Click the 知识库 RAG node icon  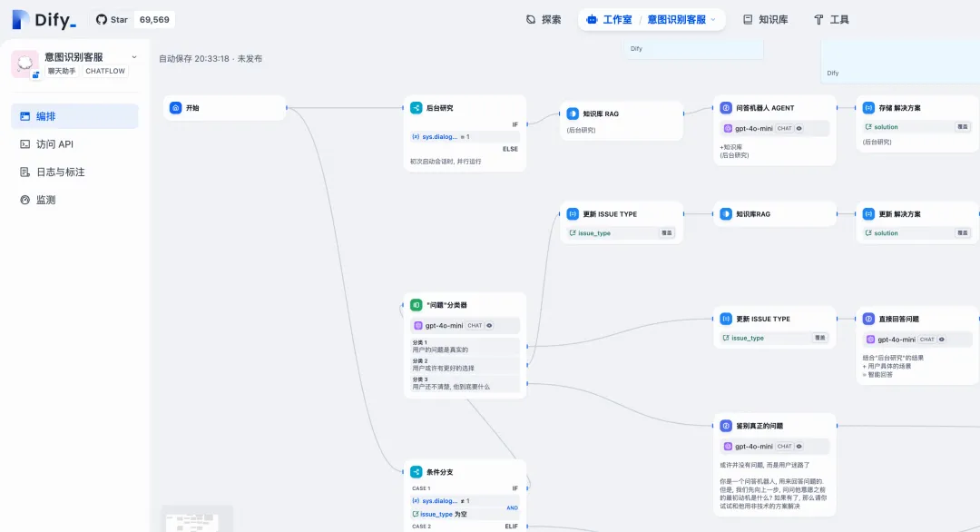pyautogui.click(x=573, y=113)
